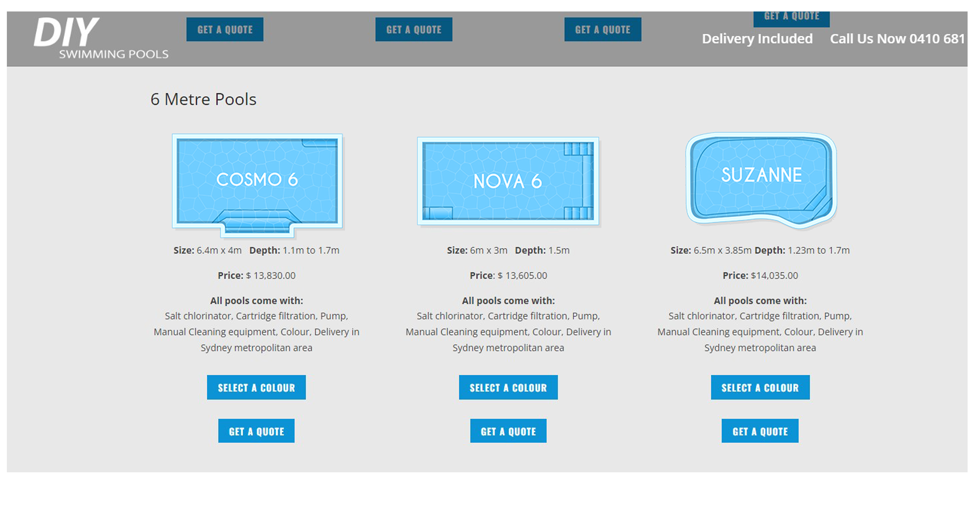This screenshot has width=980, height=520.
Task: Click the leftmost header Get A Quote button
Action: coord(224,29)
